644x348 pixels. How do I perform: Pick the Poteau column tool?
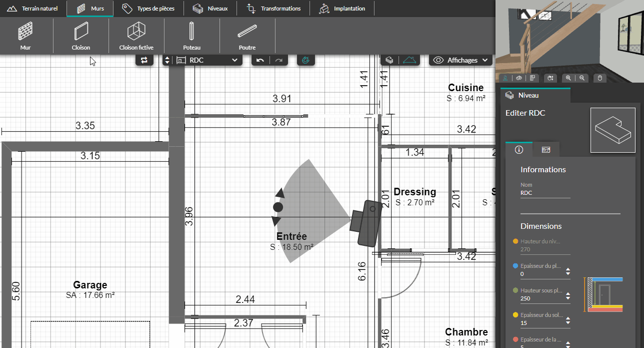point(191,36)
